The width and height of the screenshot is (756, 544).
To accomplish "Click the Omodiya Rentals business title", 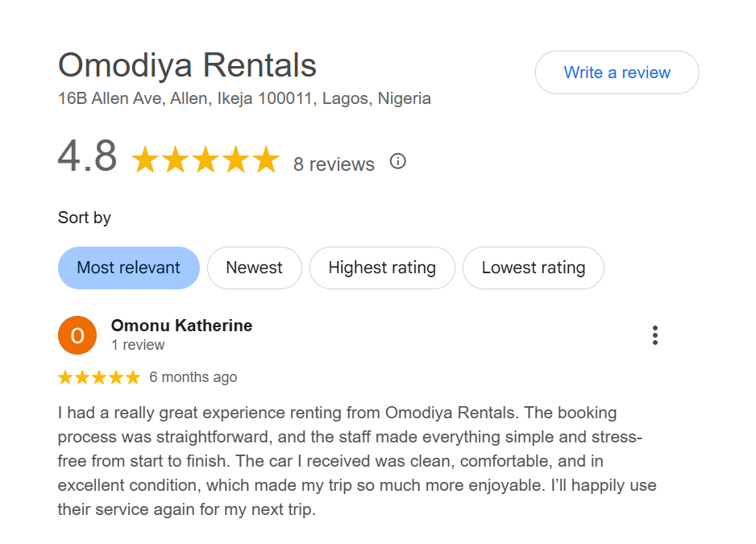I will (x=187, y=65).
